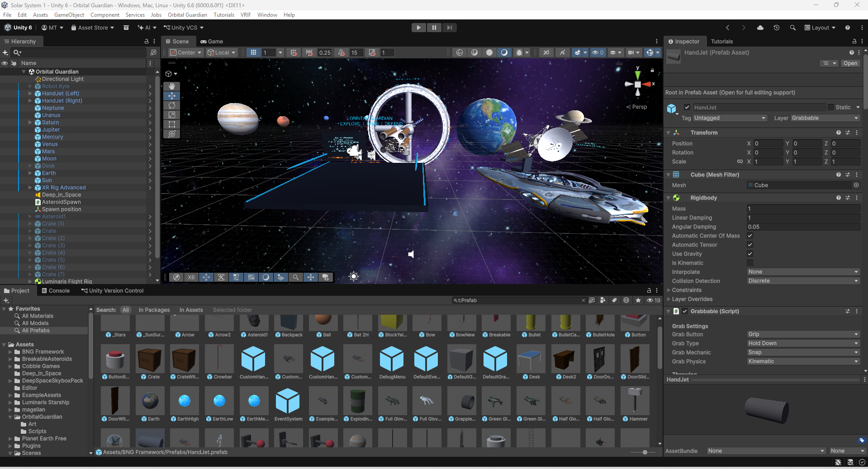
Task: Toggle the Static checkbox
Action: (x=831, y=107)
